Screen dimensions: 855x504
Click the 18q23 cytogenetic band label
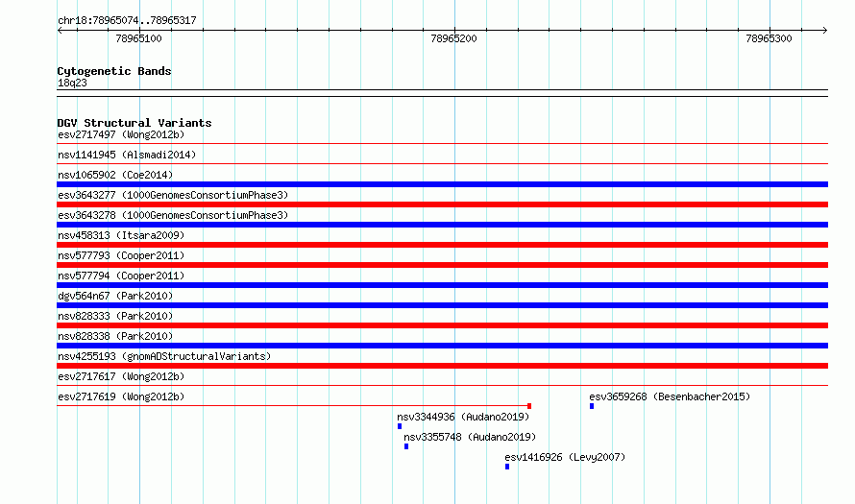(72, 83)
